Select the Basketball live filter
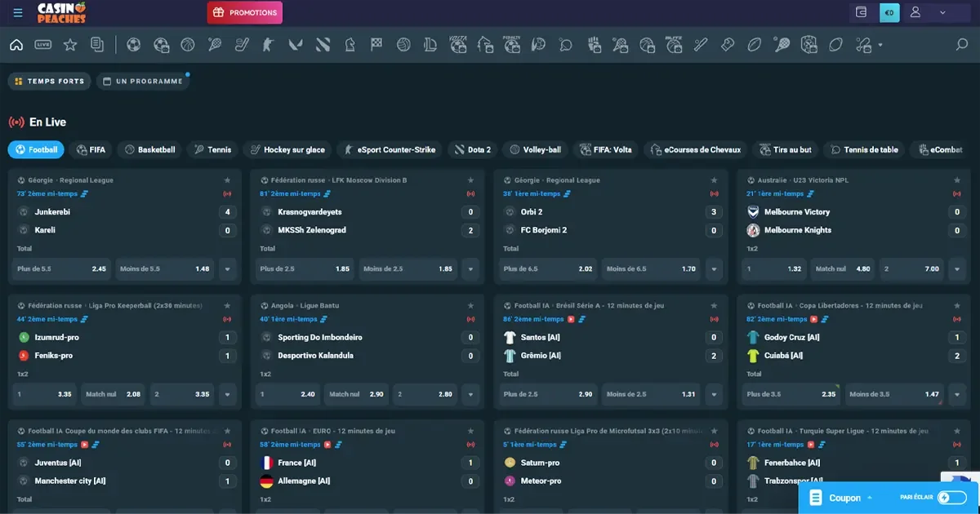Screen dimensions: 980x514 149,149
